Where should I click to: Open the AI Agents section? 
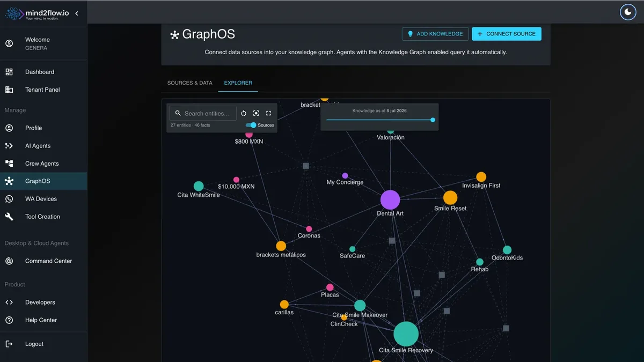pyautogui.click(x=43, y=145)
